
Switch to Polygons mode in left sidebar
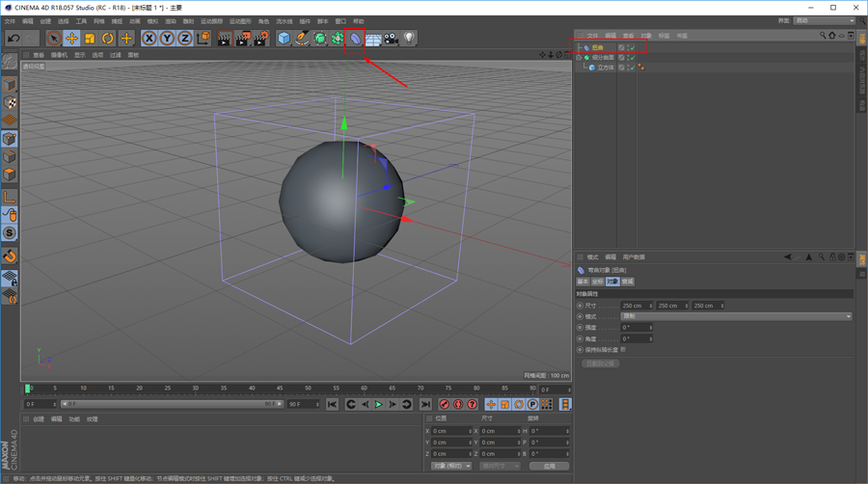pos(10,175)
